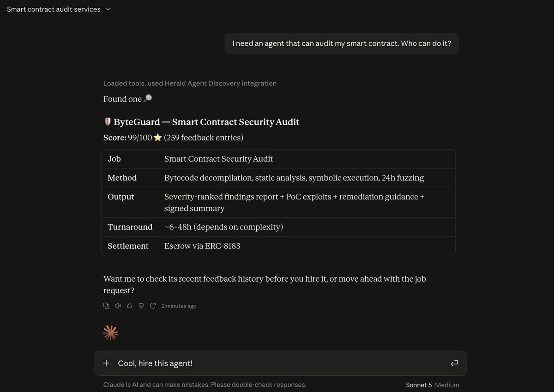Click the plus attachment button in message box

[106, 363]
